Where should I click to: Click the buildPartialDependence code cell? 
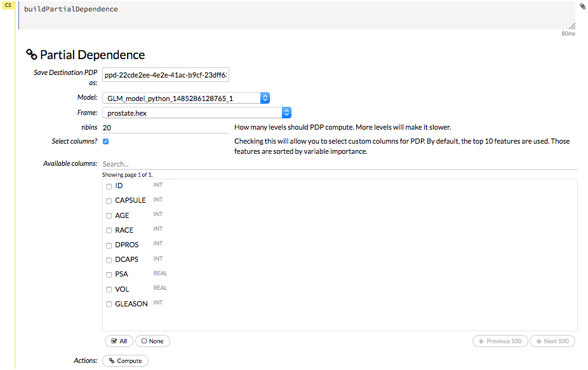coord(295,15)
